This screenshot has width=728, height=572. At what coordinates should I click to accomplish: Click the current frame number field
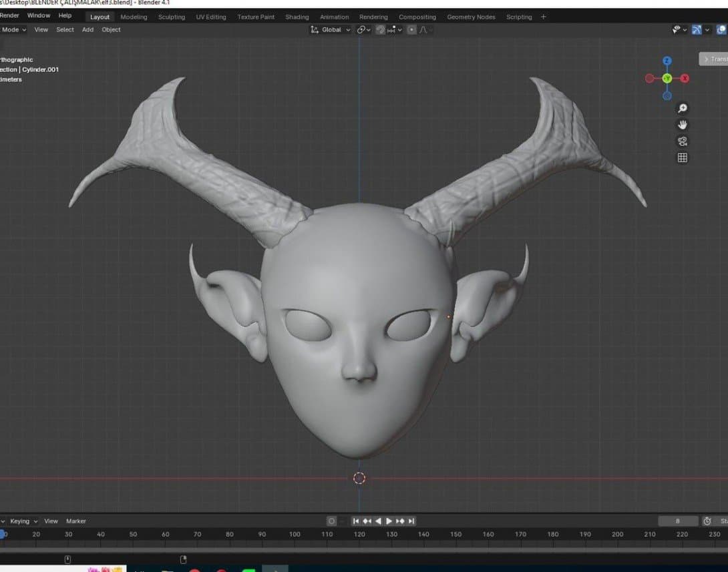678,521
